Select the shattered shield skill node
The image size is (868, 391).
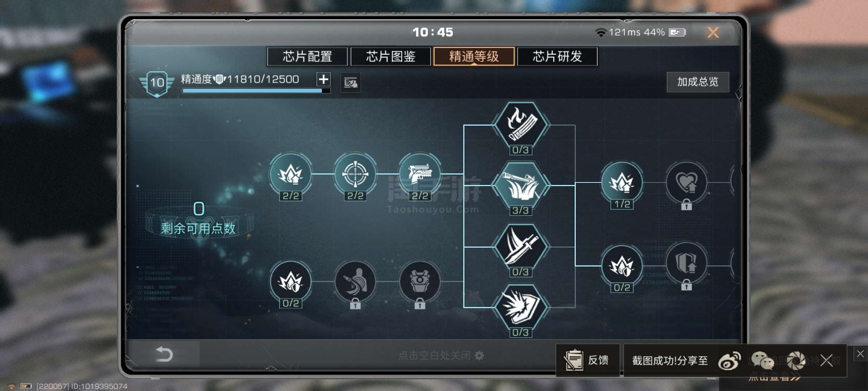(x=520, y=307)
